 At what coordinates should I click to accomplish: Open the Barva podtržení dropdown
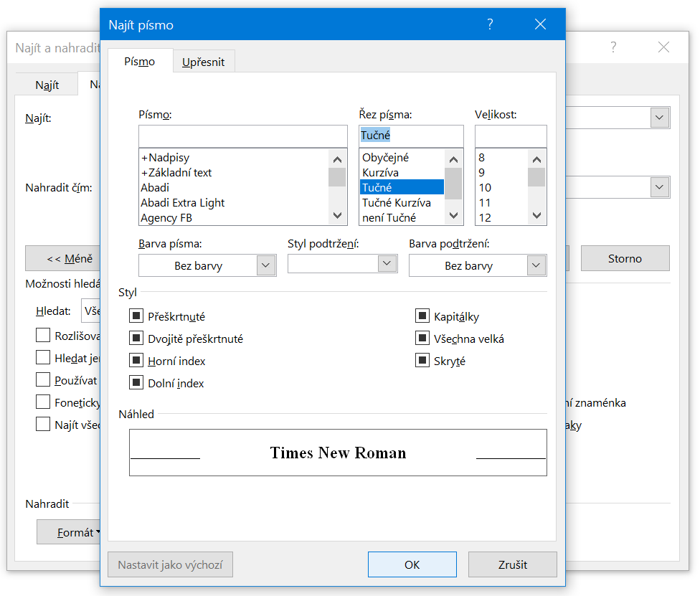click(x=477, y=265)
